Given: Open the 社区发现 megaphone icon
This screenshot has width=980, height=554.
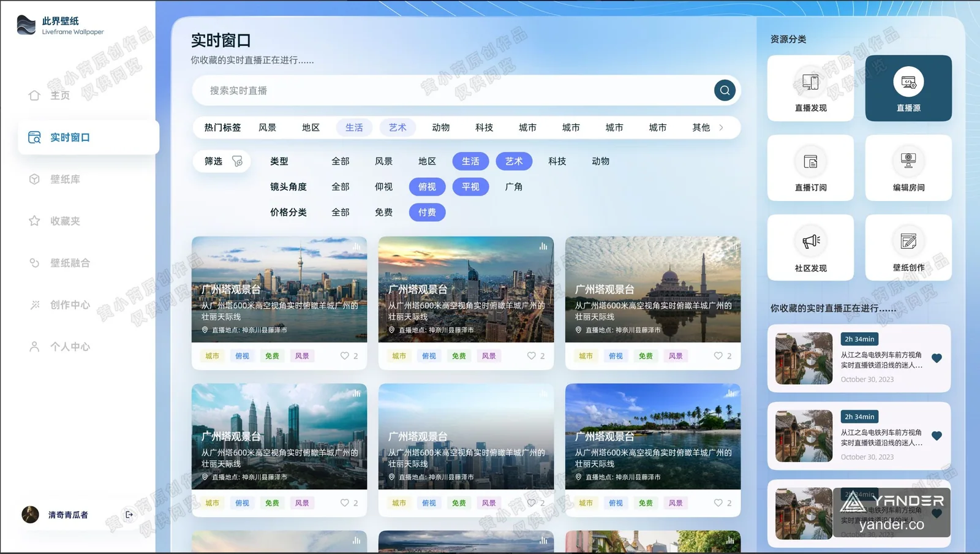Looking at the screenshot, I should [810, 241].
